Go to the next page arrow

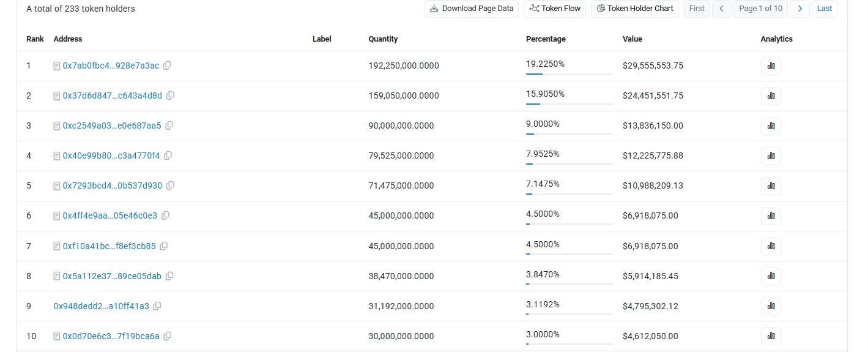click(x=799, y=9)
